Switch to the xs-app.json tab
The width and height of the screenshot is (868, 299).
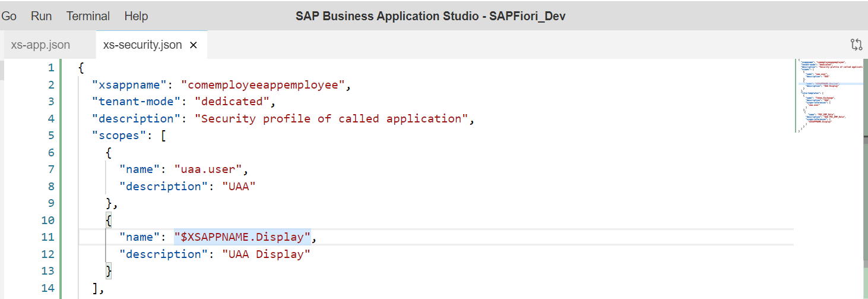[40, 45]
